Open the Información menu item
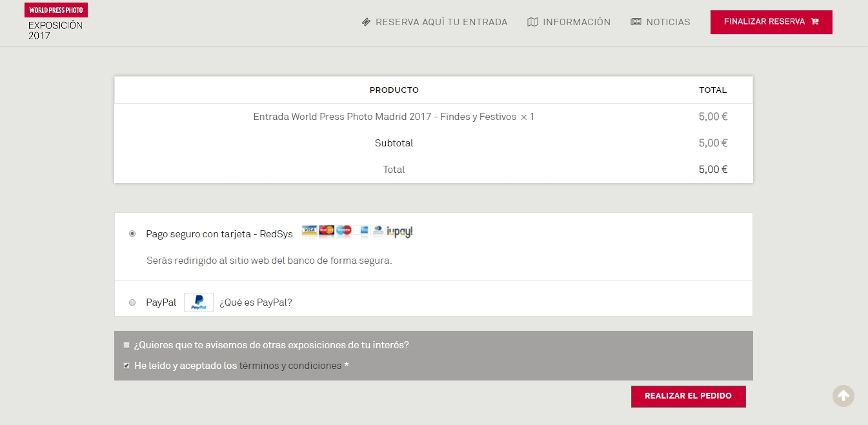868x425 pixels. pos(569,22)
